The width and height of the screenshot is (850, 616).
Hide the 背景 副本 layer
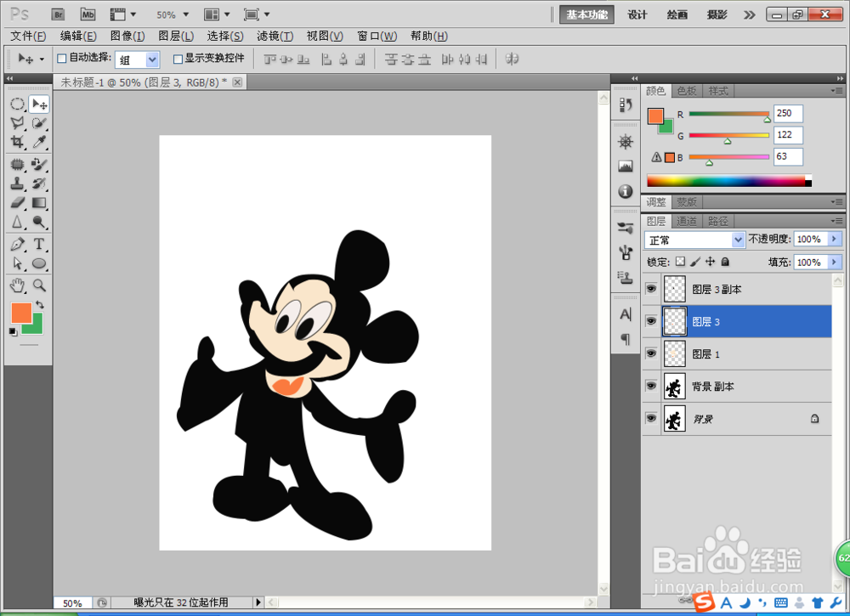coord(651,387)
